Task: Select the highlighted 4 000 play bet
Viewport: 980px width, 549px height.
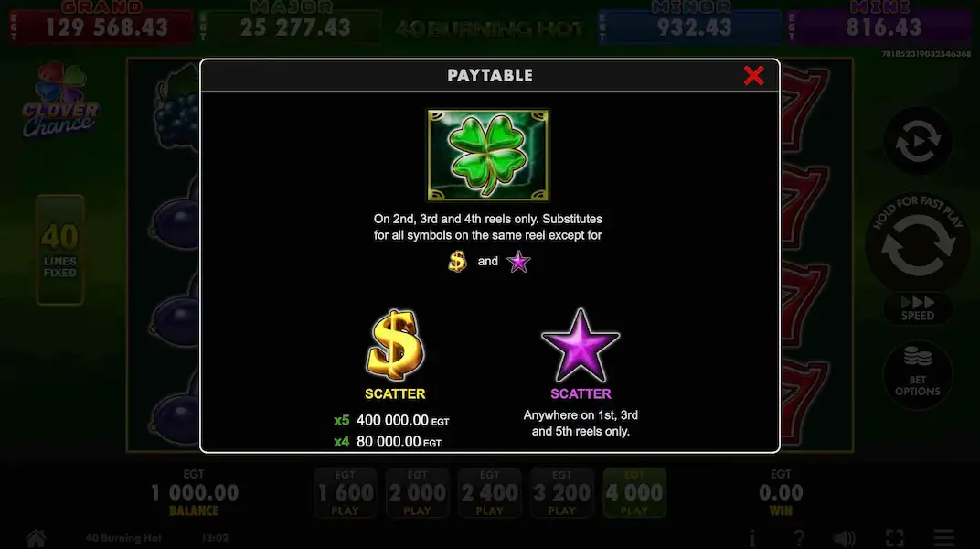Action: point(634,492)
